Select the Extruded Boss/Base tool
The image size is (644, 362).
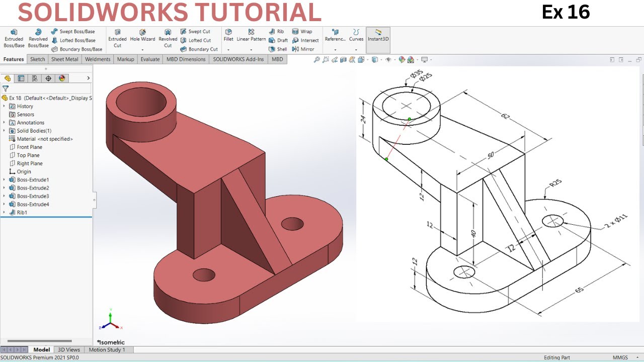pos(14,39)
